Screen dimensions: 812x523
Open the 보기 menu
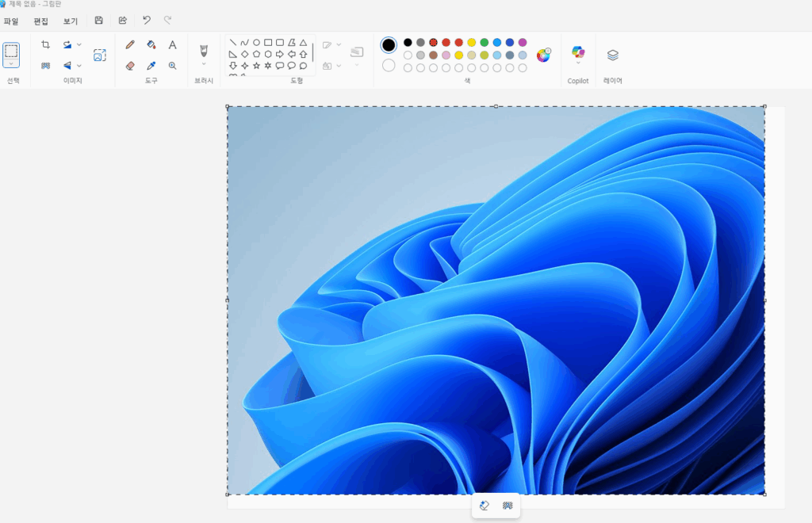[x=71, y=21]
